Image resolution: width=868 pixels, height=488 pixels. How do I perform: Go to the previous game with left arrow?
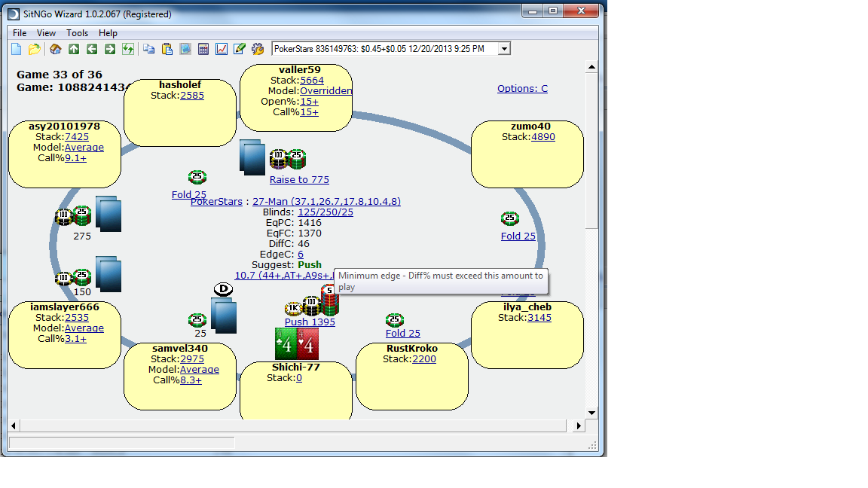[92, 49]
